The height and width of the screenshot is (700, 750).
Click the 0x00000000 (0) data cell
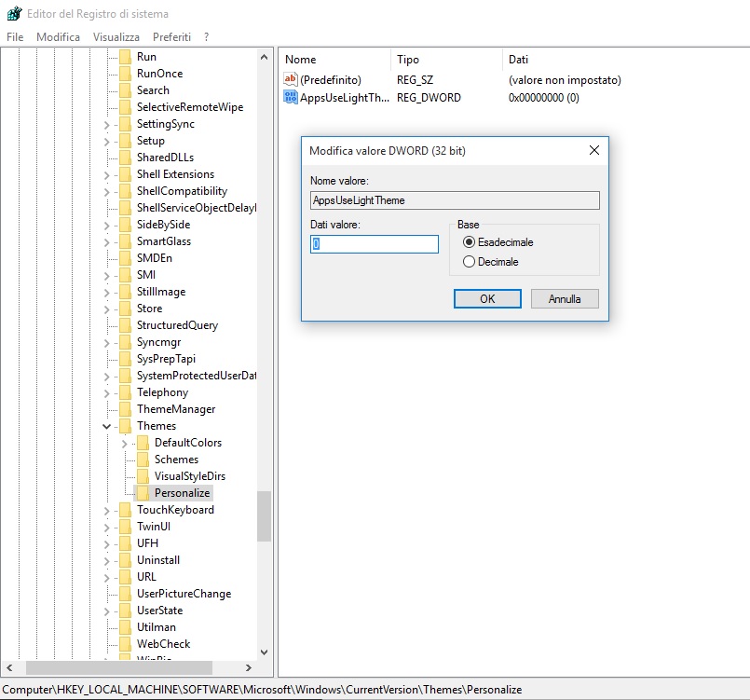pyautogui.click(x=544, y=98)
